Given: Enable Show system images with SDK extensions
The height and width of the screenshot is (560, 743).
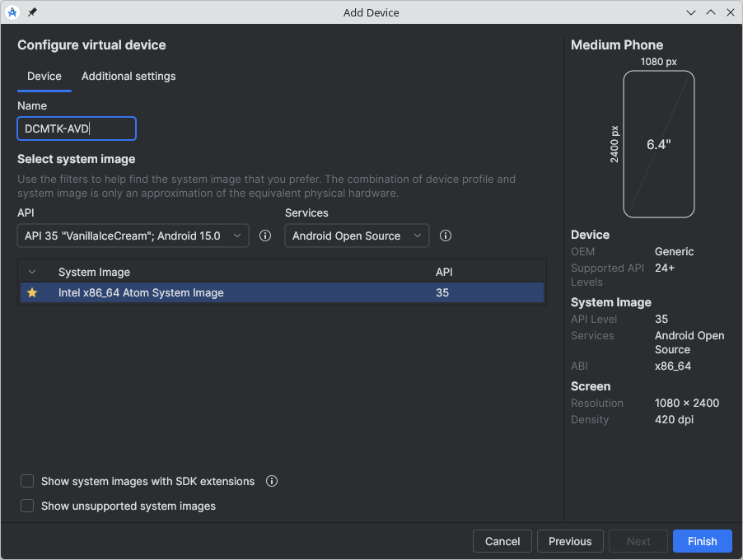Looking at the screenshot, I should 27,481.
